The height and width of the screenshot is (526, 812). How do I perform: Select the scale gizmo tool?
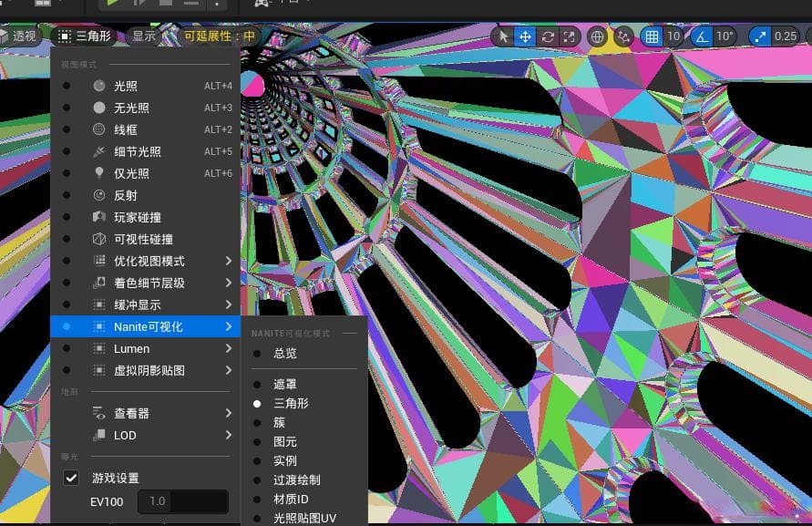pos(569,36)
